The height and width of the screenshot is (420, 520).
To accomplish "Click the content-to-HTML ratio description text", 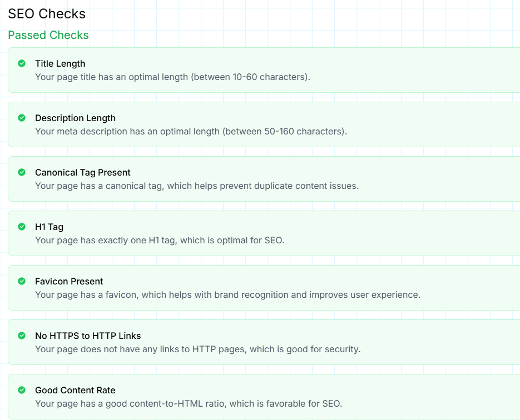I will 189,403.
